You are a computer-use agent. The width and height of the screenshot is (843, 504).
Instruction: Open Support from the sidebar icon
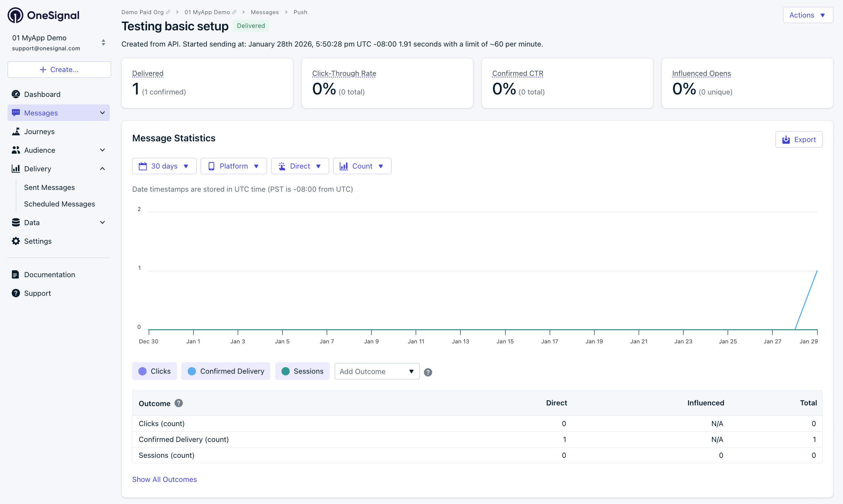click(16, 293)
